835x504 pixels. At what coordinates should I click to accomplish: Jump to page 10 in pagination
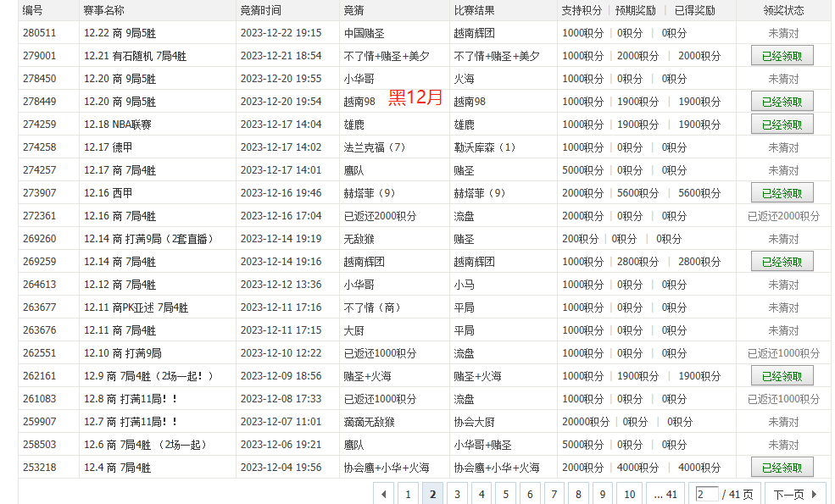point(629,492)
